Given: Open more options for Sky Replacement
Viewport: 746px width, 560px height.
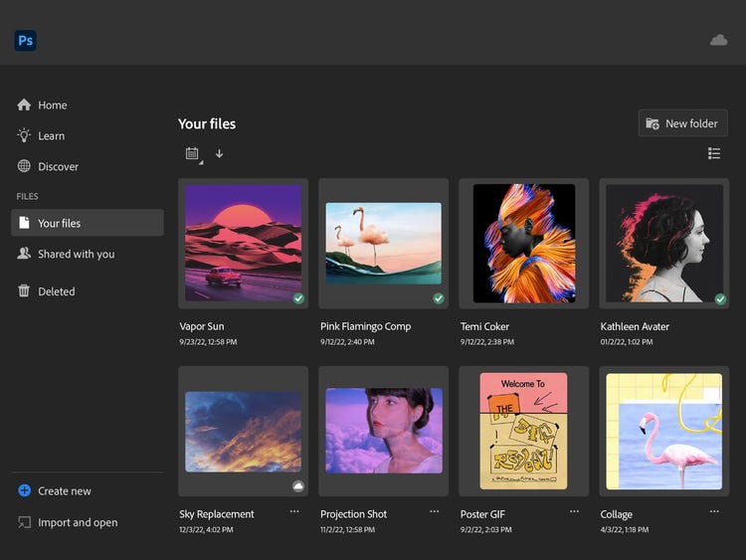Looking at the screenshot, I should [x=294, y=511].
